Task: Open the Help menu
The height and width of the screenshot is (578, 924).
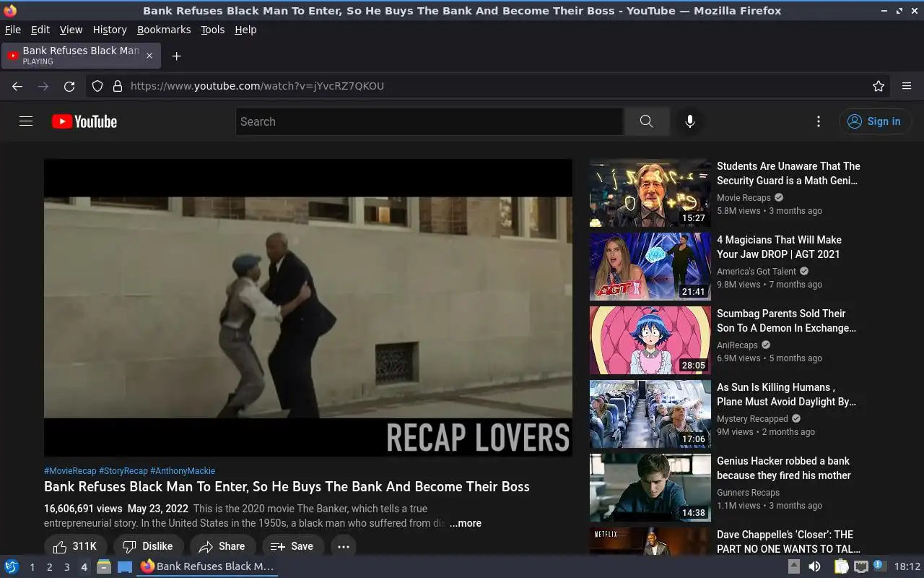Action: click(245, 30)
